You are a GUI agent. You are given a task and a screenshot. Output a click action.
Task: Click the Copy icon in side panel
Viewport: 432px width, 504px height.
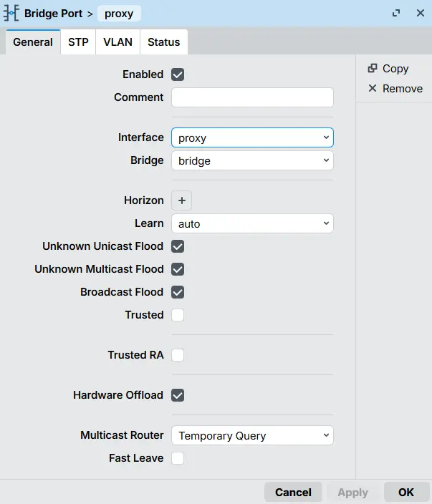[373, 69]
